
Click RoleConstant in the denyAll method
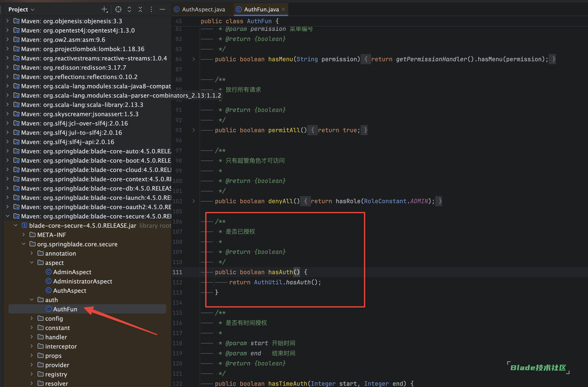(x=385, y=201)
